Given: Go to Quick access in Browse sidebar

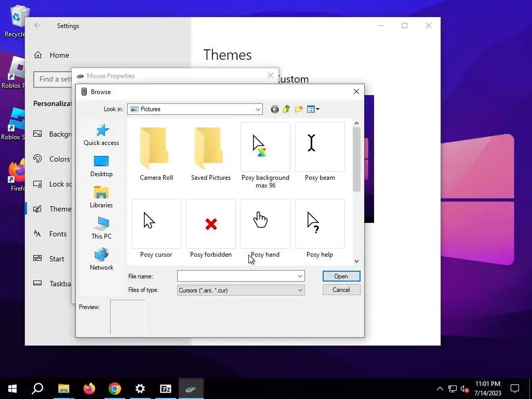Looking at the screenshot, I should pos(101,135).
